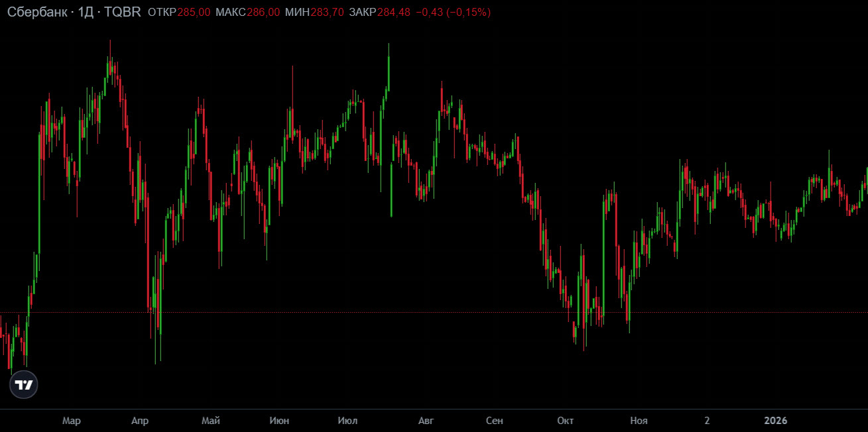The image size is (868, 432).
Task: Click the Май label on time axis
Action: pos(211,421)
